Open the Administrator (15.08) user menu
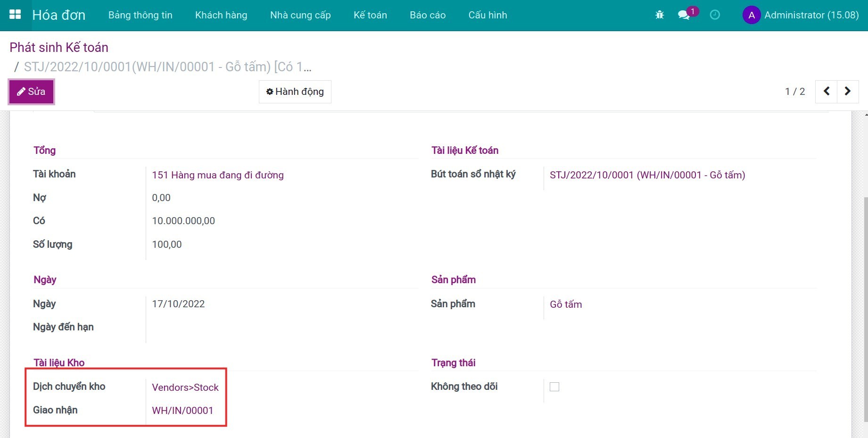 811,15
